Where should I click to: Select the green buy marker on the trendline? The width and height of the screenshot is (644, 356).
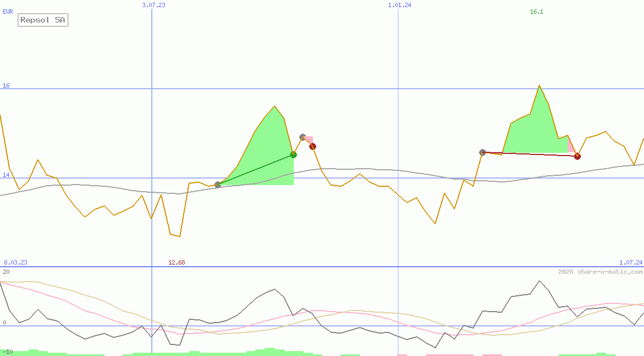[293, 154]
